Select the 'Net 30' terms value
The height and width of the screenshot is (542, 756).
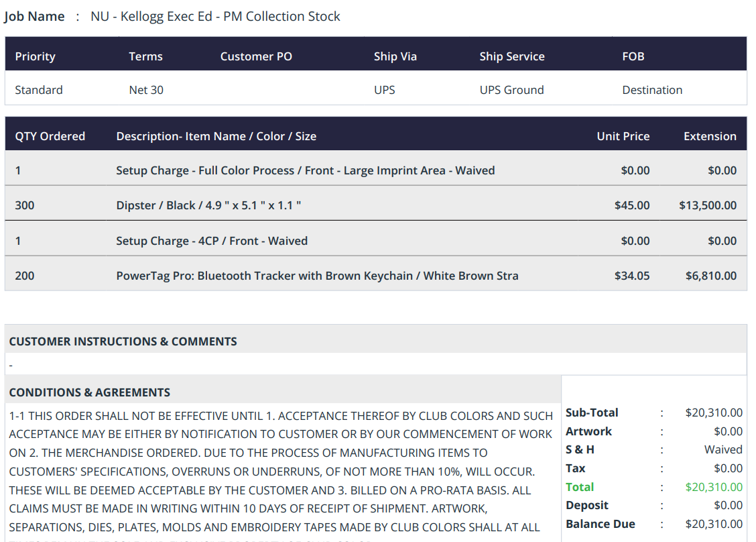[146, 90]
